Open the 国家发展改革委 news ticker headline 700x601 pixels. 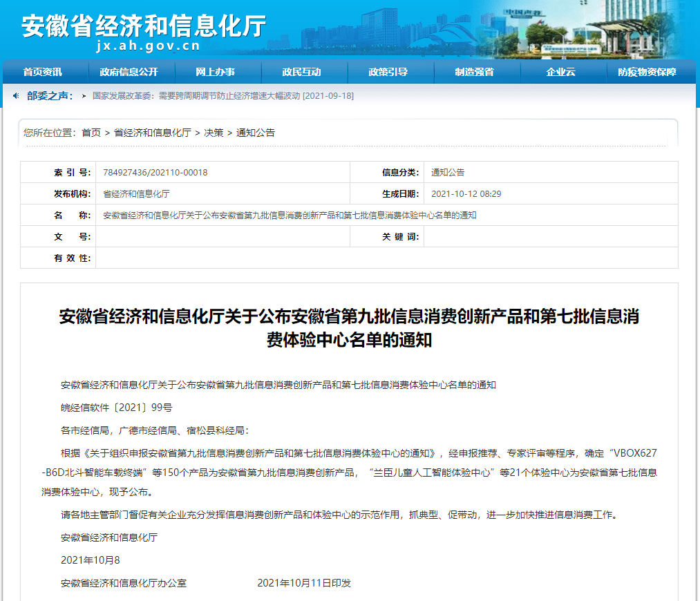(223, 96)
